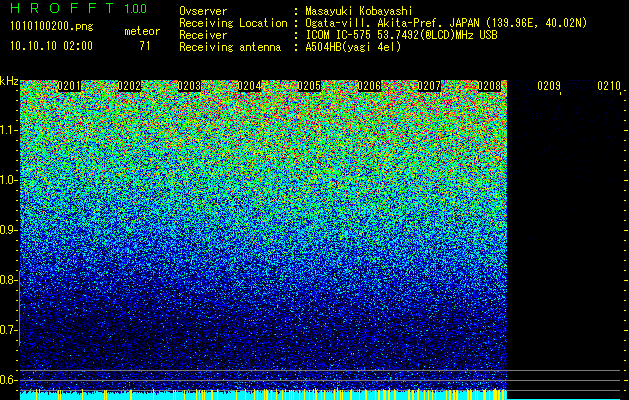
Task: Click the 0206 time marker
Action: point(369,86)
